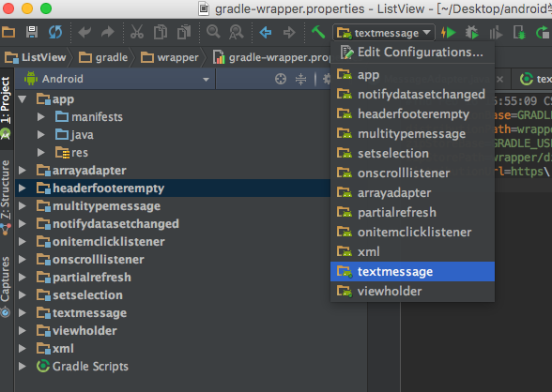
Task: Click the Copy icon in toolbar
Action: 161,32
